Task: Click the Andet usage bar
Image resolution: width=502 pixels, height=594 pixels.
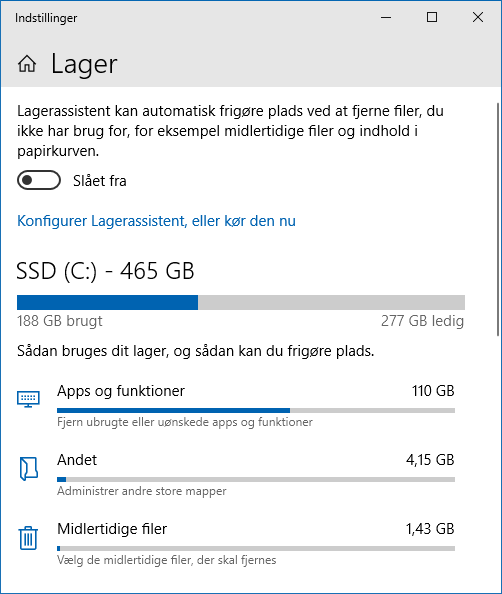Action: click(256, 479)
